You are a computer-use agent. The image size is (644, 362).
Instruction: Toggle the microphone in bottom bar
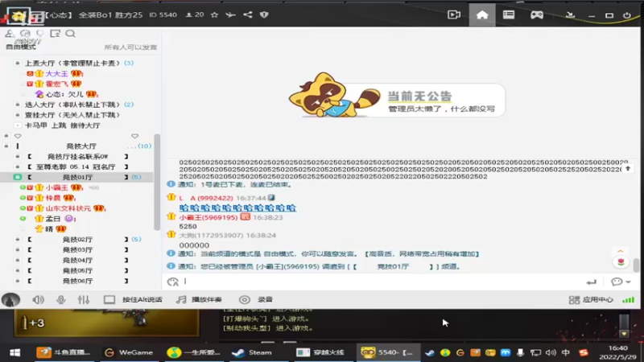(61, 299)
